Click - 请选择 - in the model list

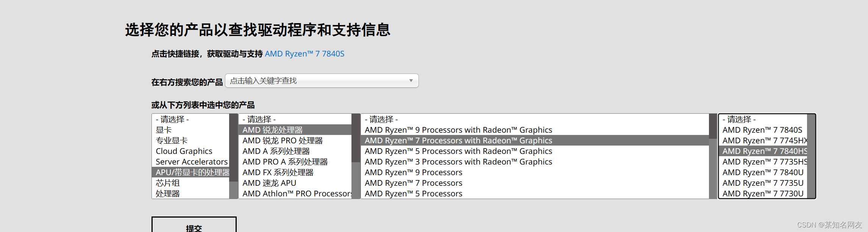(x=763, y=119)
